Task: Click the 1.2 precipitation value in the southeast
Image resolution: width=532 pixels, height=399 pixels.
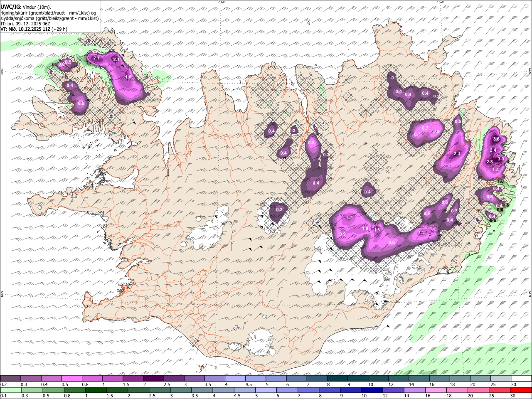Action: pos(422,233)
